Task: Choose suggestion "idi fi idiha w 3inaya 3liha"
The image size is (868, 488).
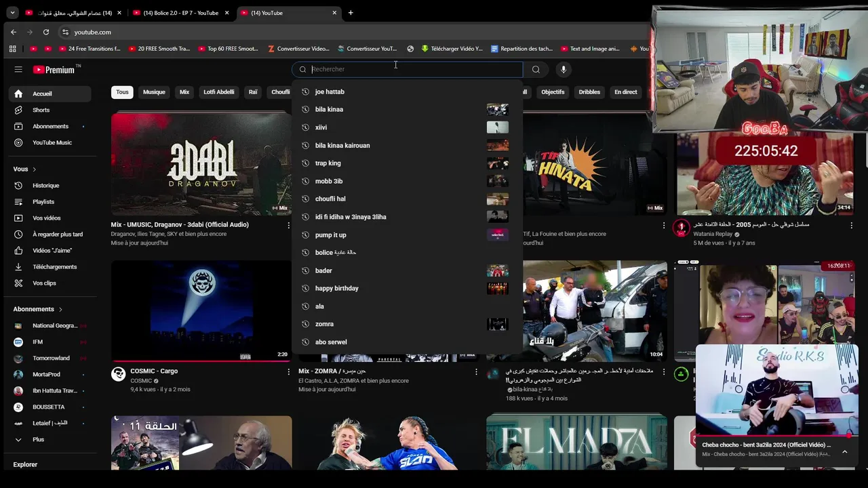Action: click(407, 217)
